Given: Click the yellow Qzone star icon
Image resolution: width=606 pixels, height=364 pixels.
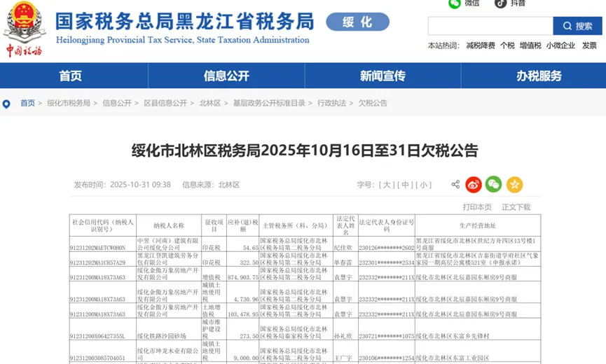Looking at the screenshot, I should (x=514, y=185).
